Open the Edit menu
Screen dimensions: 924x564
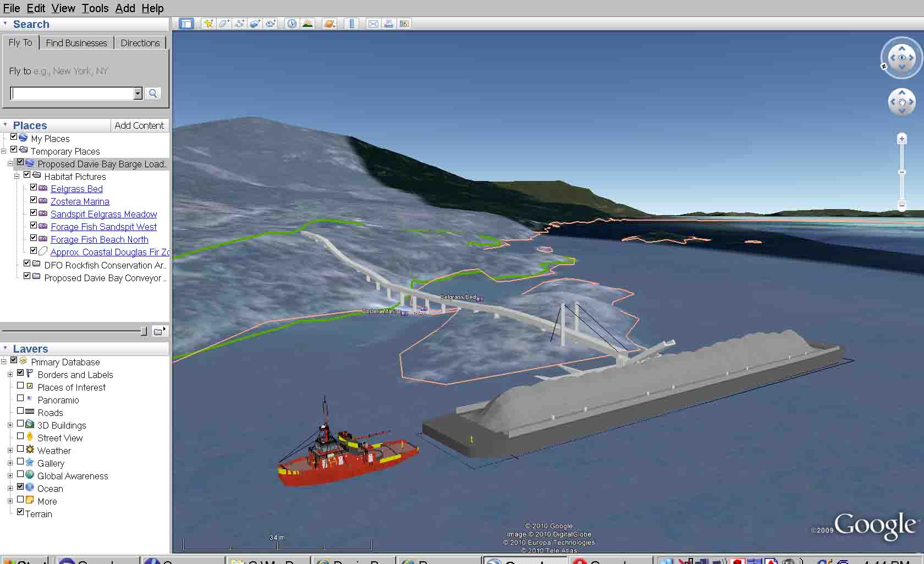point(36,8)
